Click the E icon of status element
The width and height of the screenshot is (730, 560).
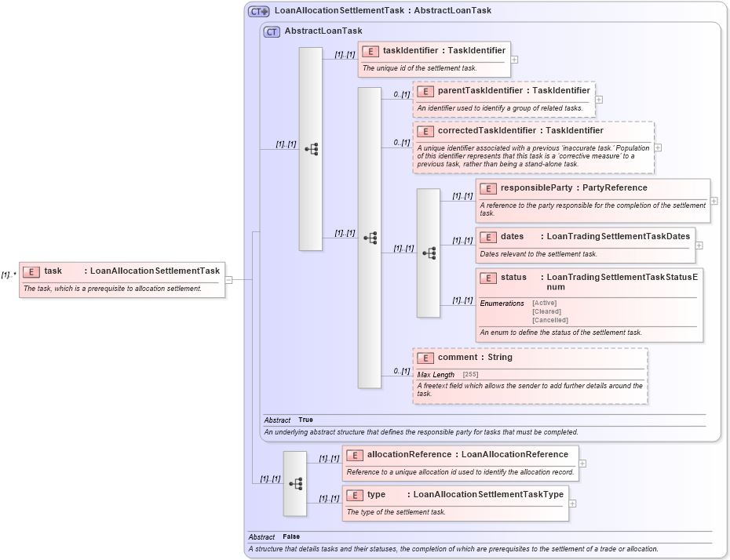(487, 278)
